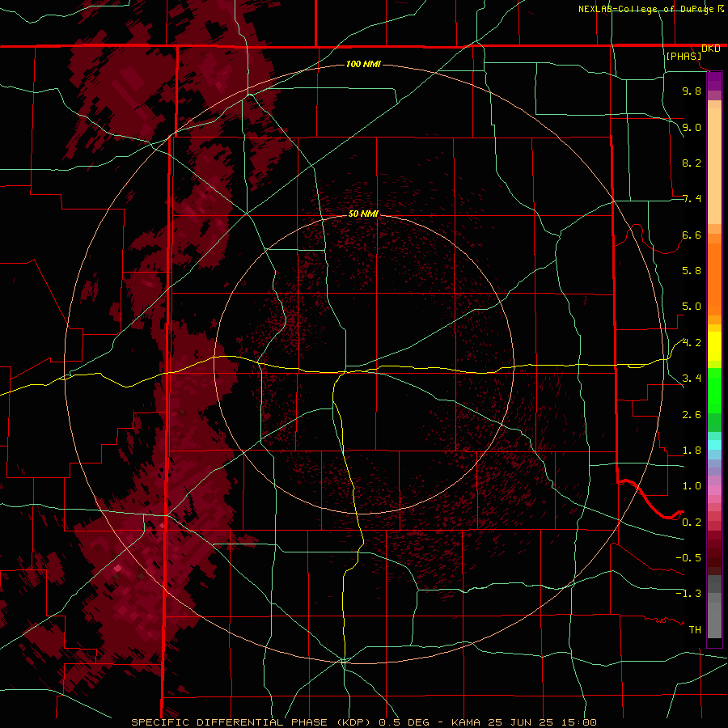Click the NEXLAB-College of DuPage credit text

click(646, 9)
